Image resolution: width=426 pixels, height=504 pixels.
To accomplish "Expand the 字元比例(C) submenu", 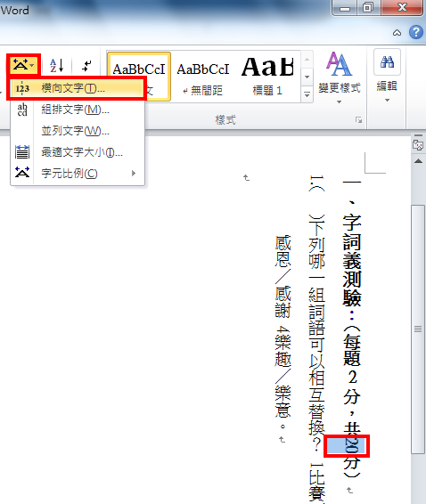I will click(x=78, y=174).
